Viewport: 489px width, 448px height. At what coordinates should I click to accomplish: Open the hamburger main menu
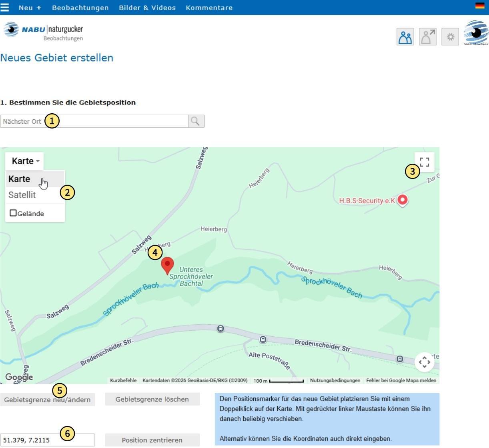[4, 7]
